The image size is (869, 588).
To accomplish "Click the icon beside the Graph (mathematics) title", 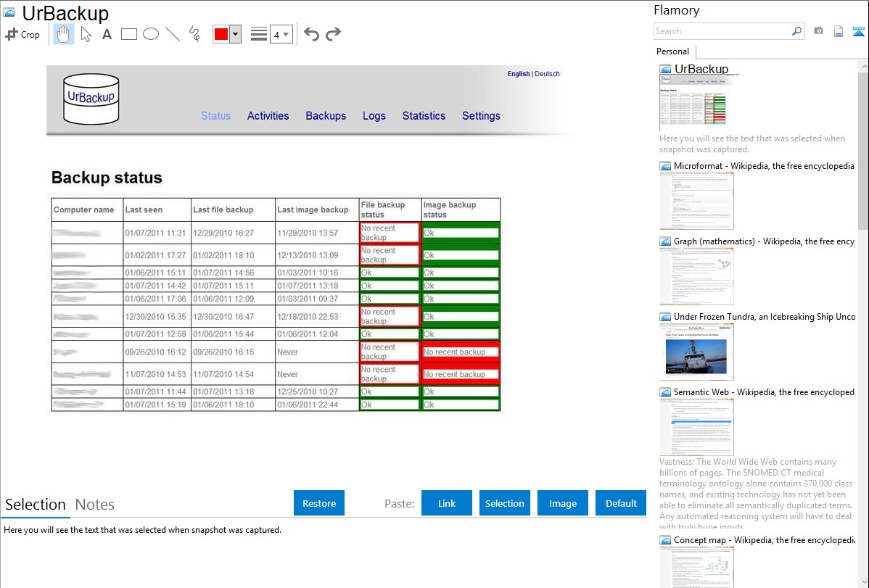I will 665,241.
